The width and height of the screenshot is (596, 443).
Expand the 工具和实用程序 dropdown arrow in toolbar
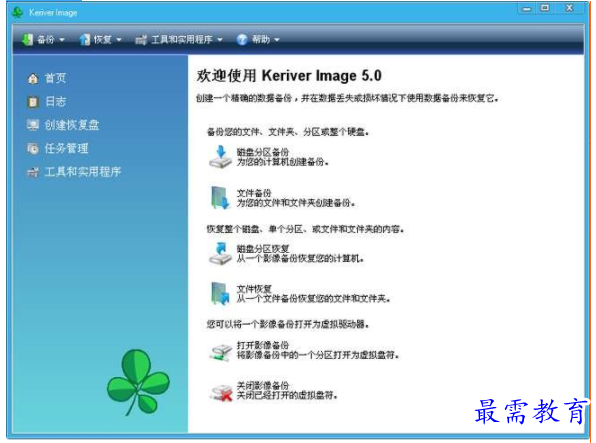219,40
